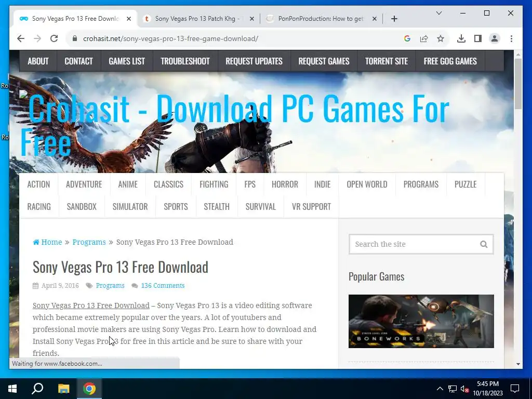
Task: Open the GAMES LIST menu item
Action: click(127, 61)
